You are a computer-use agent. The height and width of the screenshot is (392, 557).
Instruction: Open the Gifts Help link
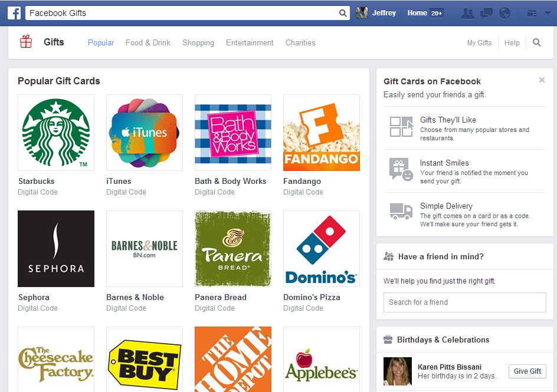[x=512, y=43]
